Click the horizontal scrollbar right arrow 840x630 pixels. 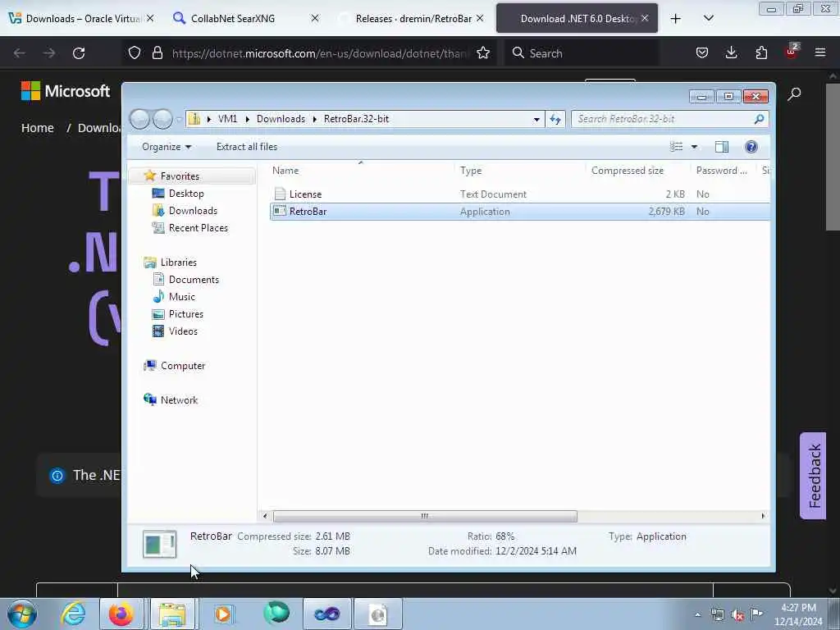[763, 516]
